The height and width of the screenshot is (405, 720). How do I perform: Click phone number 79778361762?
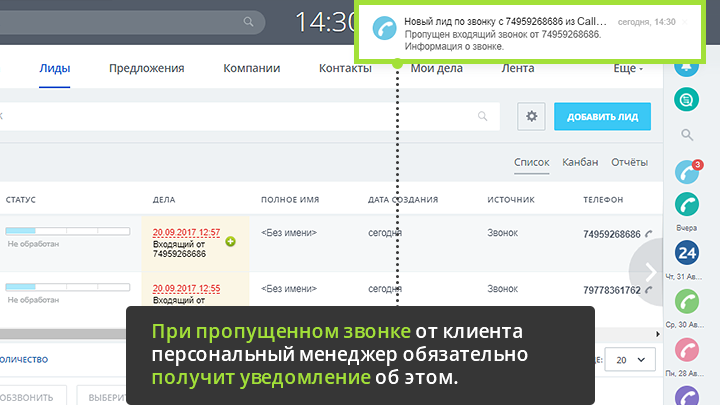pos(612,290)
